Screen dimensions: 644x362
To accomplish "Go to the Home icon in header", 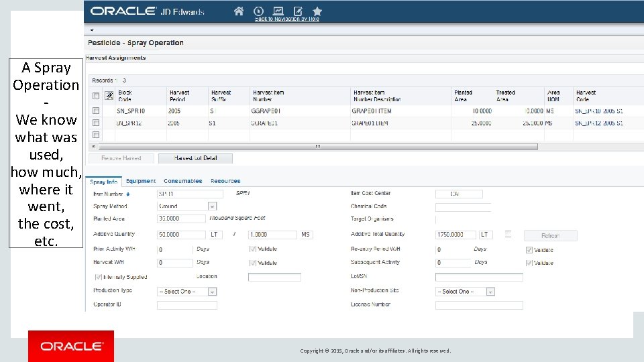I will (x=239, y=11).
